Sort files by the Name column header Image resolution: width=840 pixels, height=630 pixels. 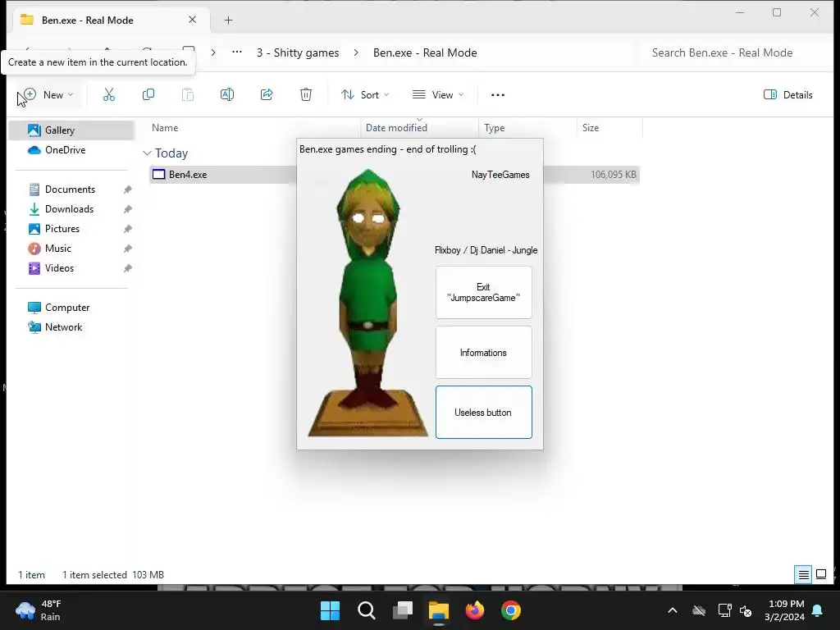coord(165,127)
